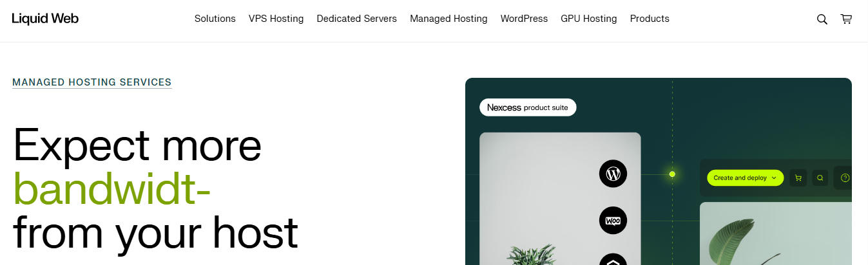The height and width of the screenshot is (265, 868).
Task: Click the Nexcess product suite badge
Action: pos(527,107)
